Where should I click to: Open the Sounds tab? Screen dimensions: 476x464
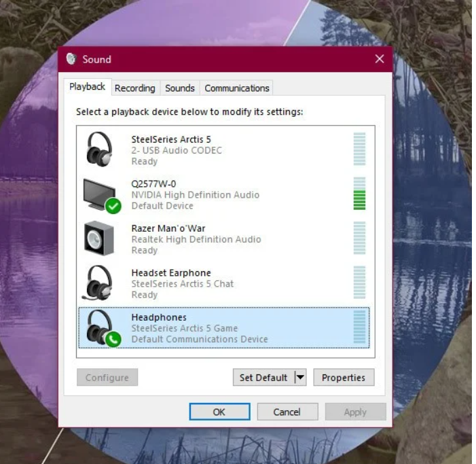click(x=180, y=88)
